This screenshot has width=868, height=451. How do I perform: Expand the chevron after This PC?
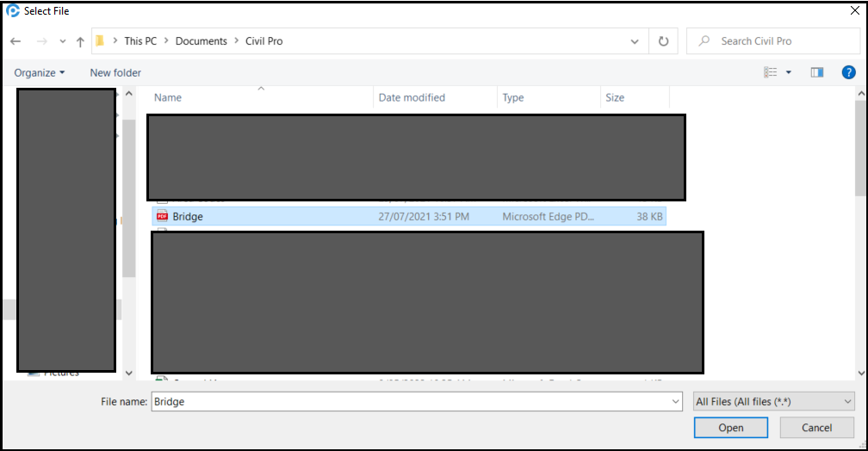click(166, 41)
